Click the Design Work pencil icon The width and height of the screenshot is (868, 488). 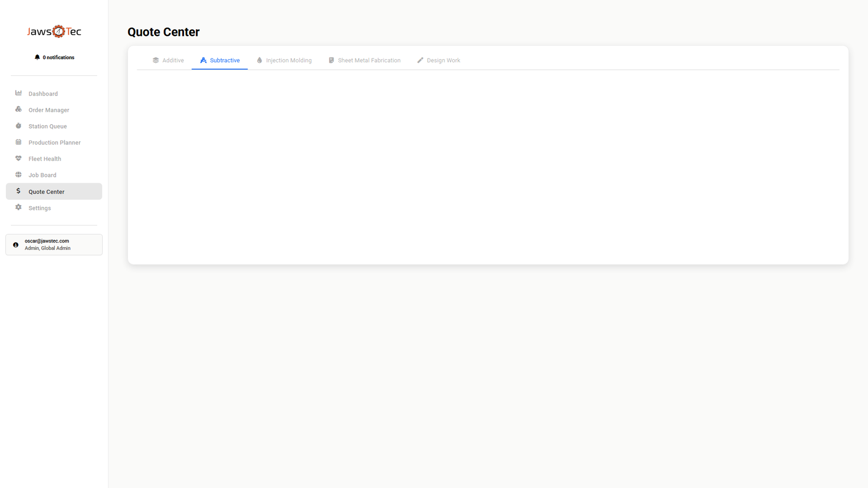click(x=420, y=60)
